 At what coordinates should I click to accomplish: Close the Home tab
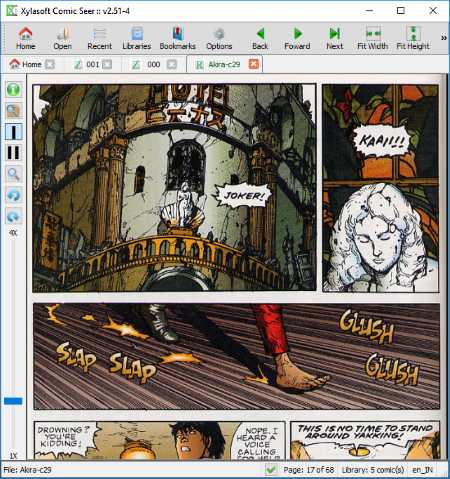[50, 64]
